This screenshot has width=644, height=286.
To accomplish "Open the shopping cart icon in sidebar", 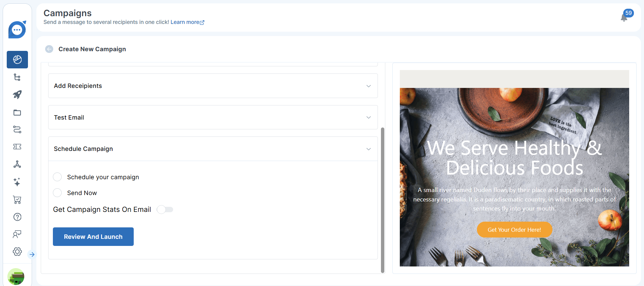I will coord(17,200).
